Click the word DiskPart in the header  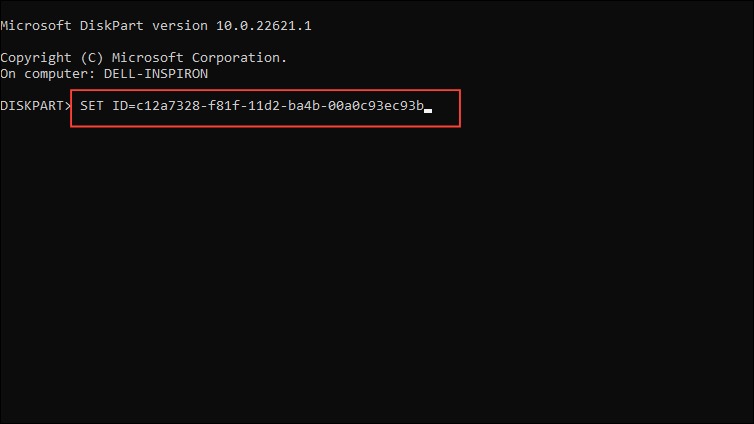[112, 26]
